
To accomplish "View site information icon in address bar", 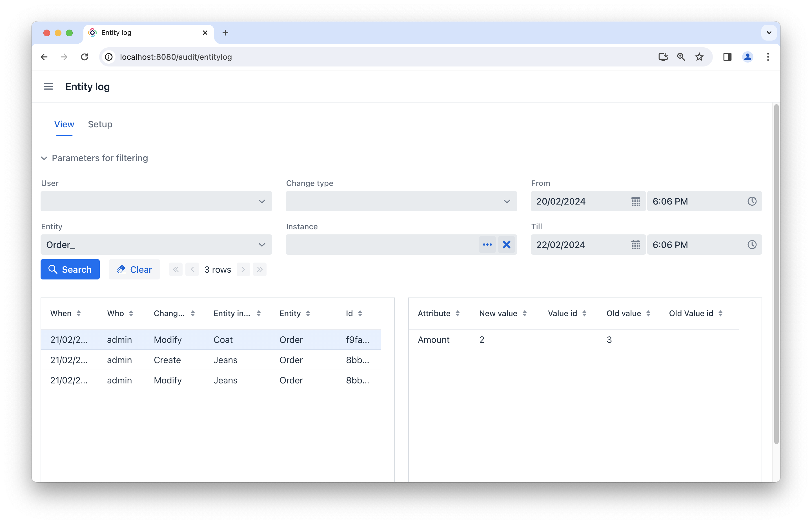I will [x=109, y=57].
